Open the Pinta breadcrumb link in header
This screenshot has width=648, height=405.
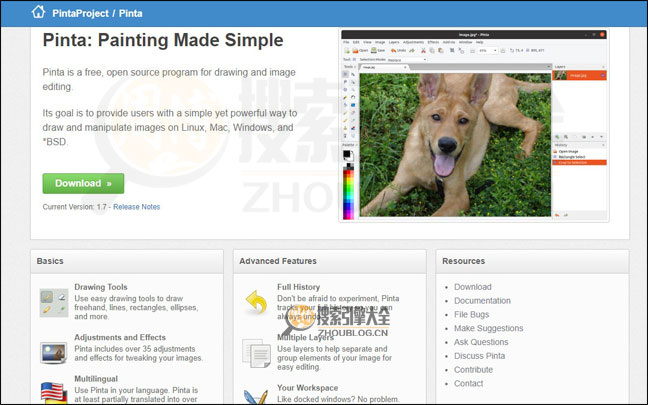pos(131,13)
